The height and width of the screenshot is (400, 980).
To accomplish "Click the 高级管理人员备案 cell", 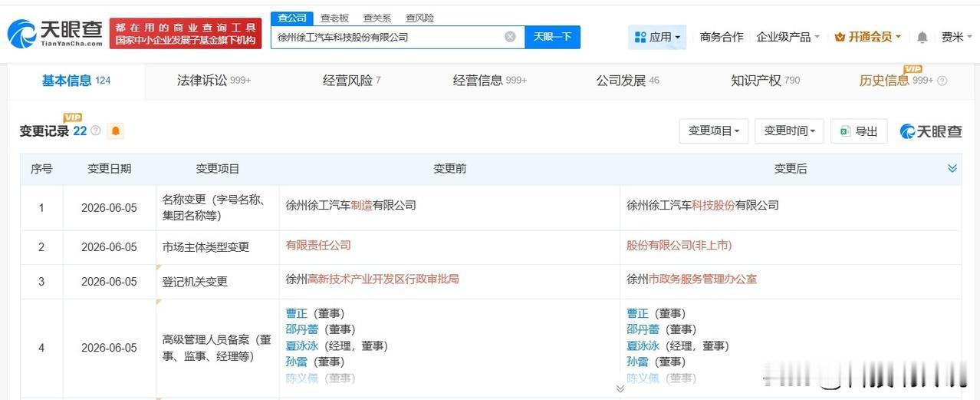I will (x=218, y=348).
